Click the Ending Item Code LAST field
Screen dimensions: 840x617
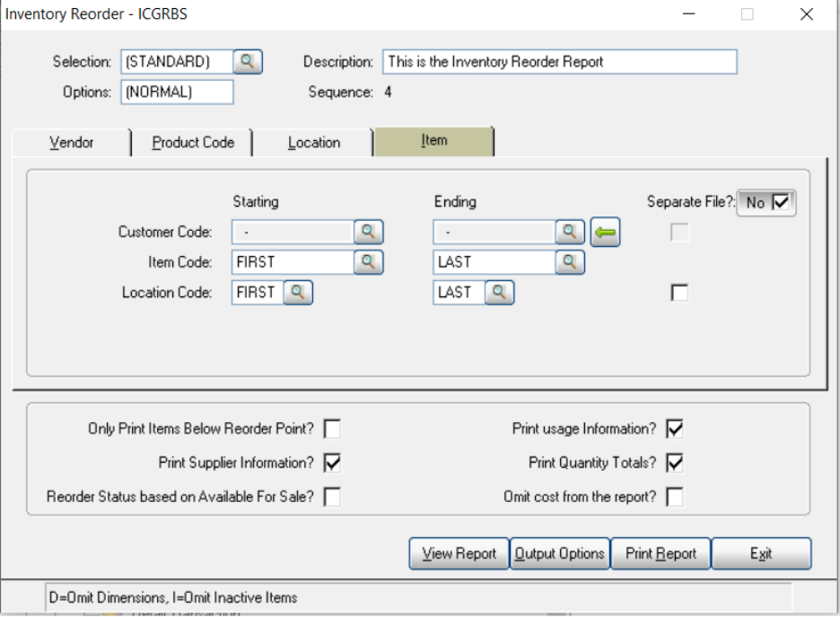[x=494, y=262]
